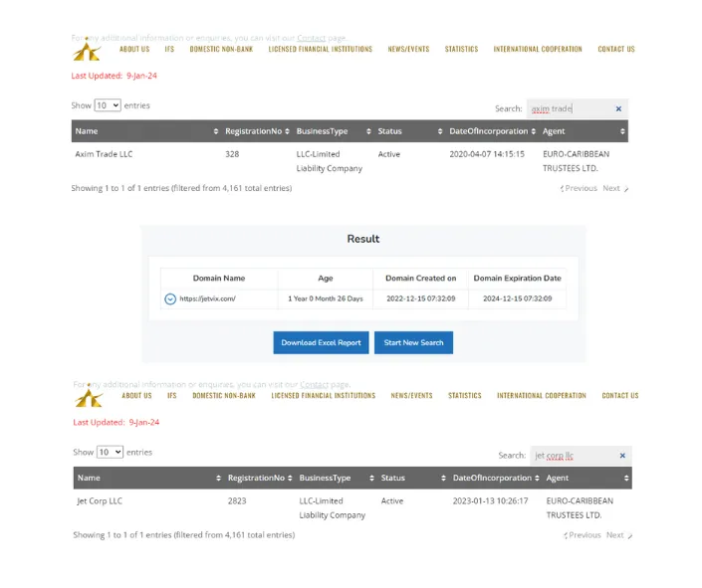Sort bottom table by Status arrows

click(443, 478)
